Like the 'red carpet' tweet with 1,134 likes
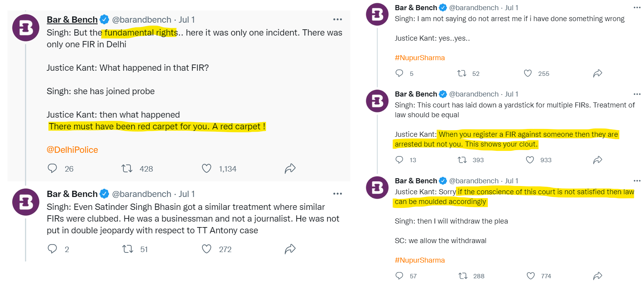Screen dimensions: 644x281 (207, 168)
